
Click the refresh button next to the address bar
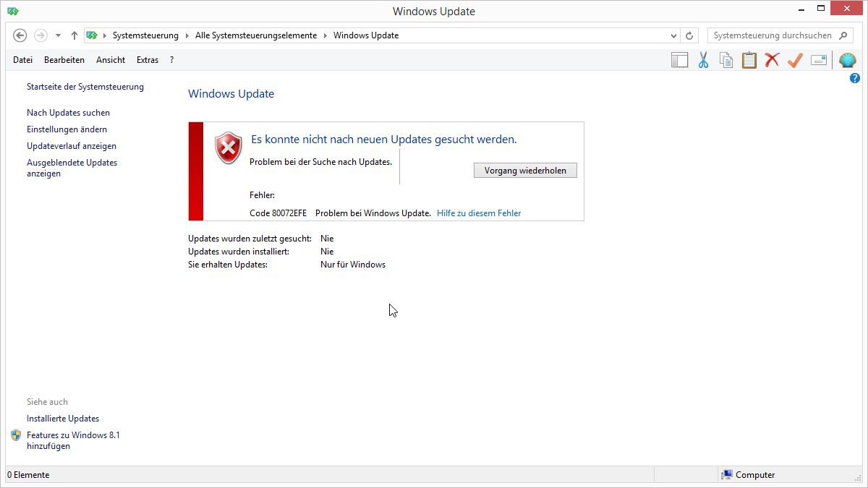click(690, 35)
